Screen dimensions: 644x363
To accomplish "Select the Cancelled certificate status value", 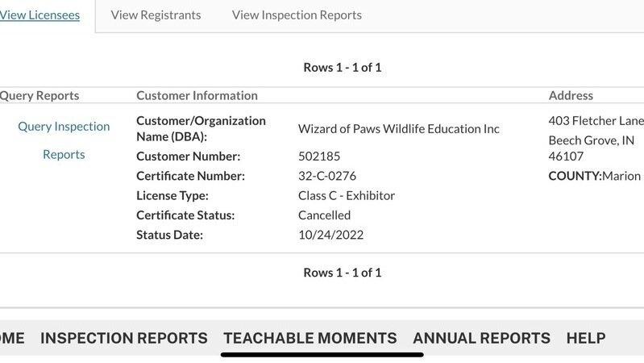I will [x=324, y=215].
